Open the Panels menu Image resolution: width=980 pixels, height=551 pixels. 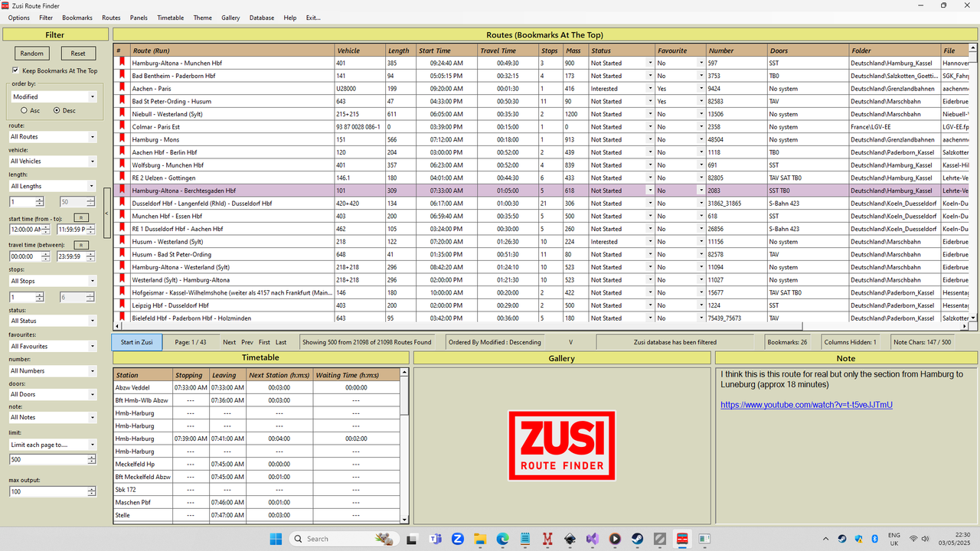(139, 18)
